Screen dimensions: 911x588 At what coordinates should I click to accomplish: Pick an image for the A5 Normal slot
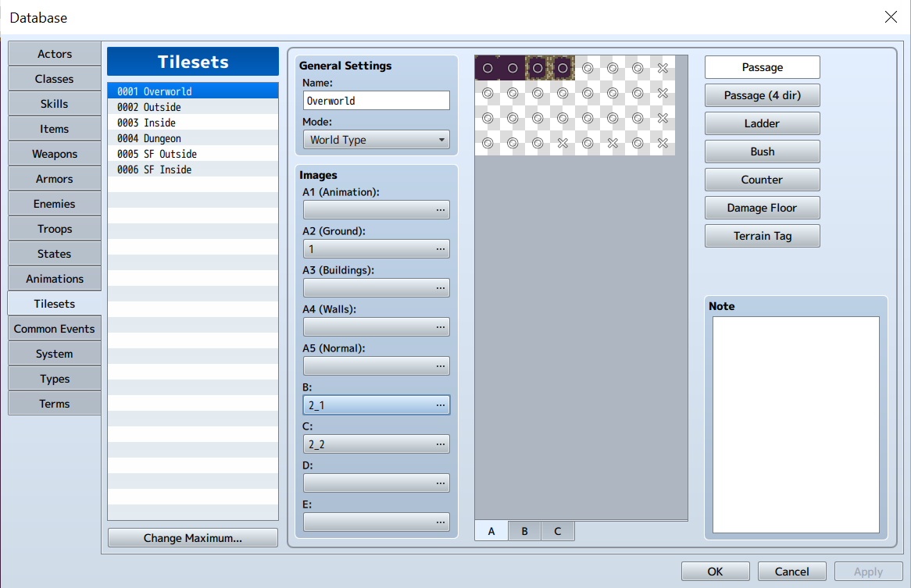point(442,365)
